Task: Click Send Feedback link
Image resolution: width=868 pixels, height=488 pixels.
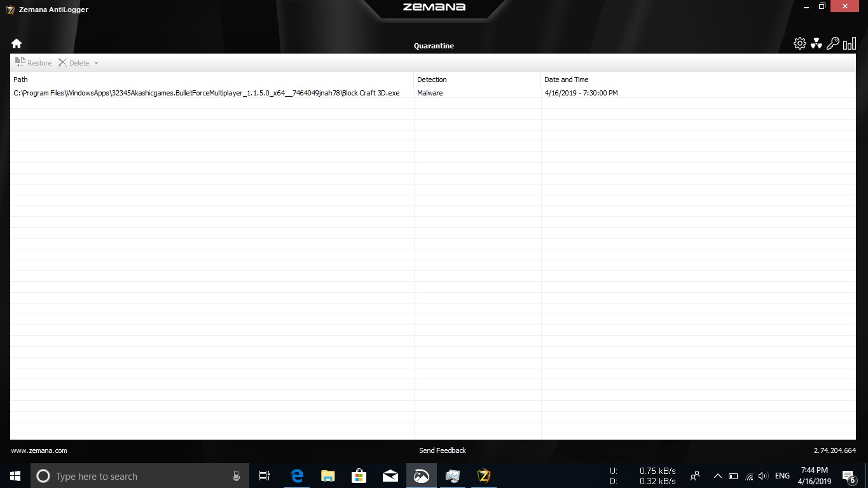Action: pyautogui.click(x=443, y=450)
